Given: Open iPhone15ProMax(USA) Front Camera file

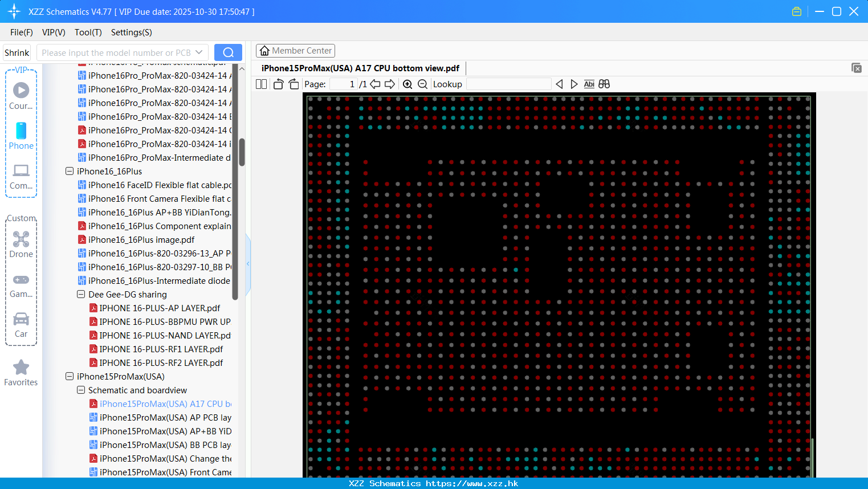Looking at the screenshot, I should click(x=160, y=472).
